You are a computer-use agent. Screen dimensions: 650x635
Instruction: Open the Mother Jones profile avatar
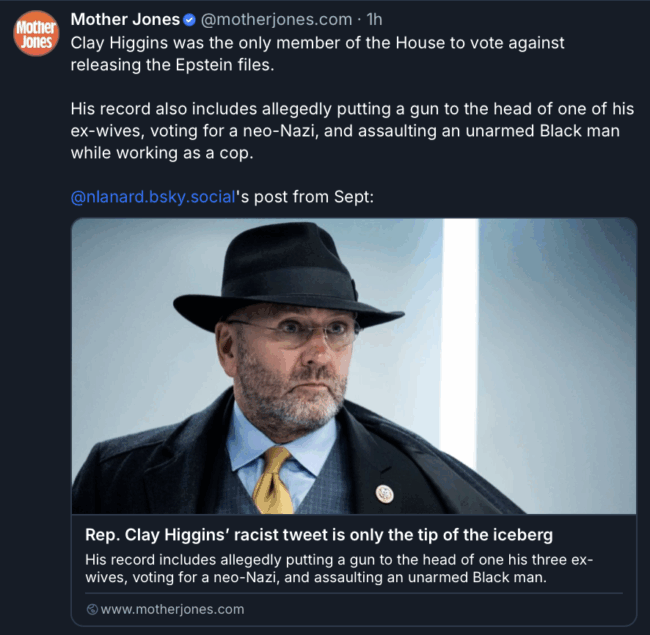coord(36,33)
